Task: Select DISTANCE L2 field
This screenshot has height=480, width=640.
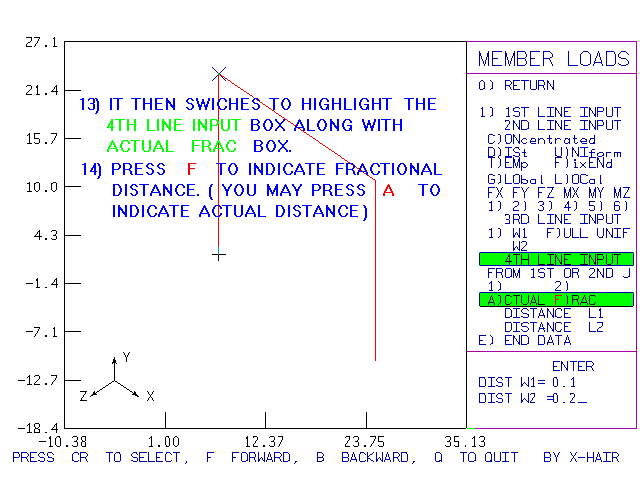Action: click(x=553, y=327)
